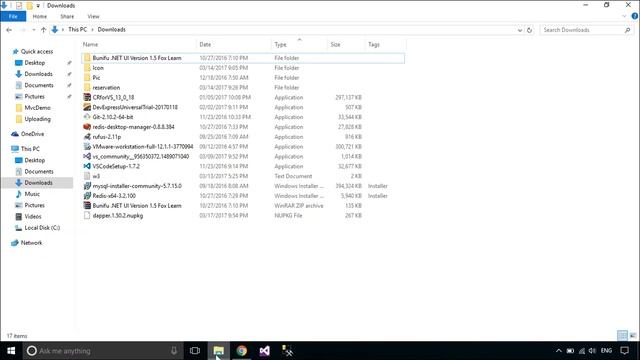
Task: Open the Git-2.10.2-64-bit installer icon
Action: coord(87,117)
